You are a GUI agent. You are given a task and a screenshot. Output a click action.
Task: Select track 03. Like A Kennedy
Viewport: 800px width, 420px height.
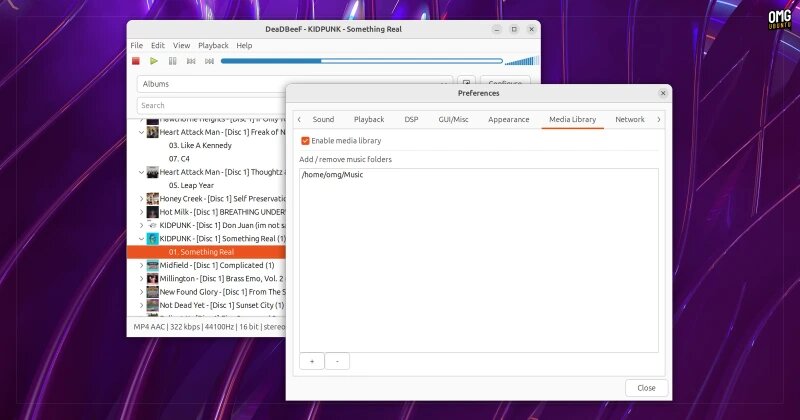click(200, 145)
